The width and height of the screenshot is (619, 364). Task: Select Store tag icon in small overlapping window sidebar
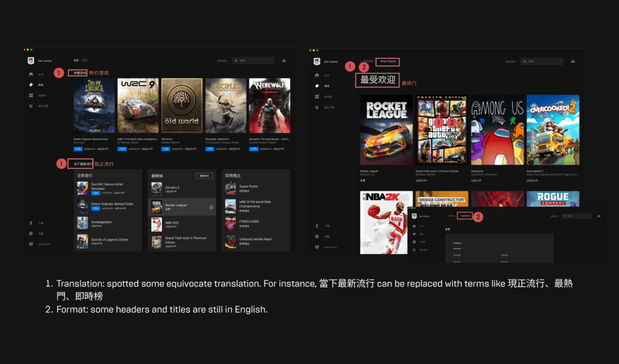coord(414,234)
